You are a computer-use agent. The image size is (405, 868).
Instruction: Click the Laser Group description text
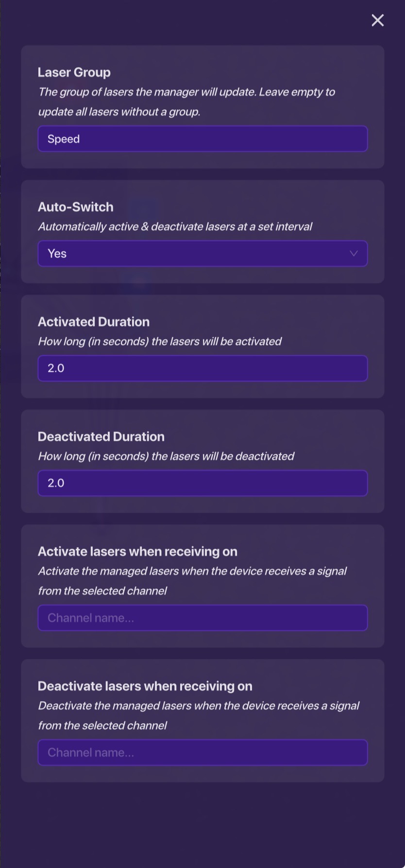point(186,102)
